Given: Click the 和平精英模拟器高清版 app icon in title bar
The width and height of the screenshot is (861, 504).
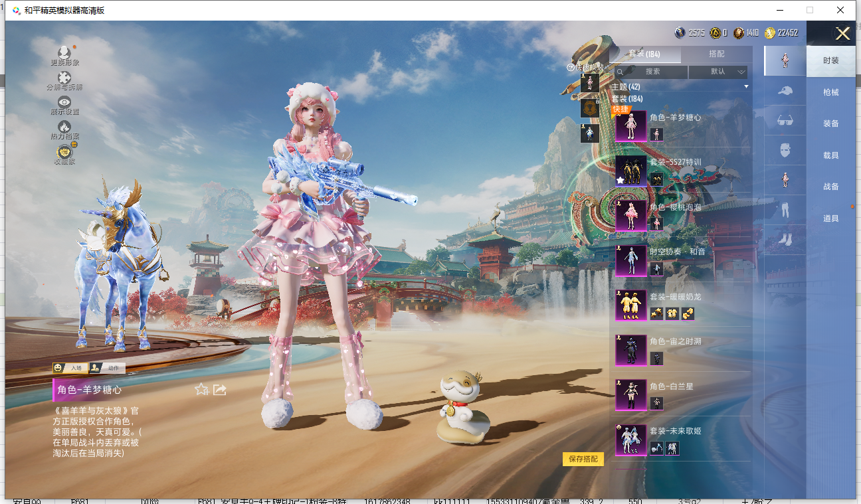Looking at the screenshot, I should pyautogui.click(x=16, y=10).
